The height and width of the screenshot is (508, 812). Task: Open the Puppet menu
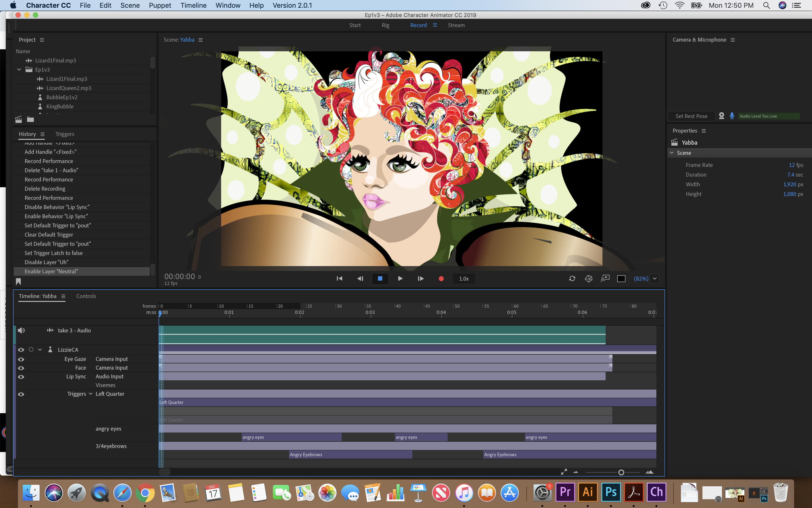coord(160,5)
